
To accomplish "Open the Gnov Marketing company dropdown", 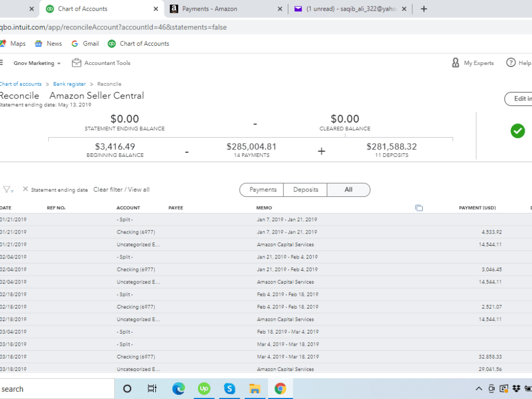I will [37, 63].
